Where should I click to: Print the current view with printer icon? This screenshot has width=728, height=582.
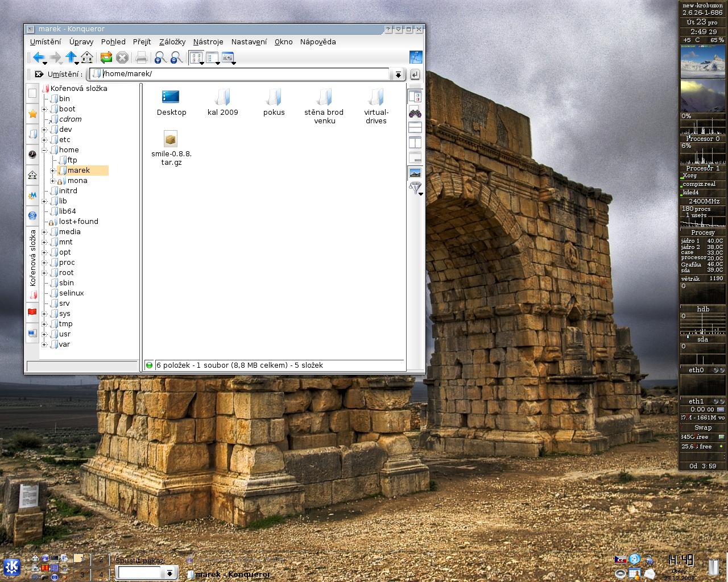click(x=142, y=57)
